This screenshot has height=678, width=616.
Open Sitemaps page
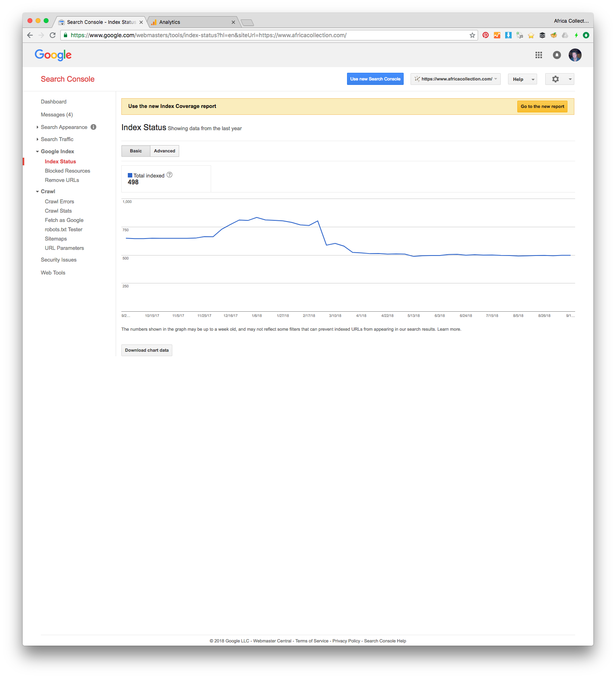[x=56, y=239]
